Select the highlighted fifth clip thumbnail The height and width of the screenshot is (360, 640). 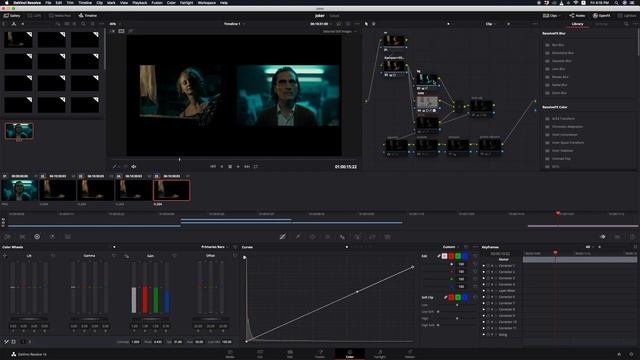point(171,190)
